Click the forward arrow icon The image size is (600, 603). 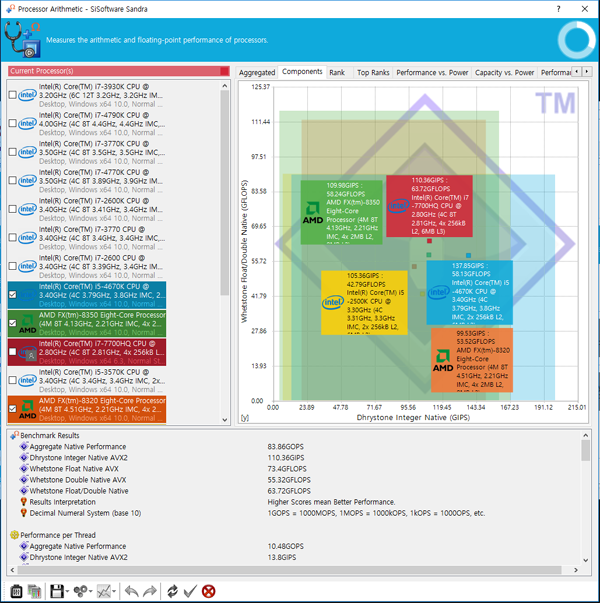tap(150, 591)
